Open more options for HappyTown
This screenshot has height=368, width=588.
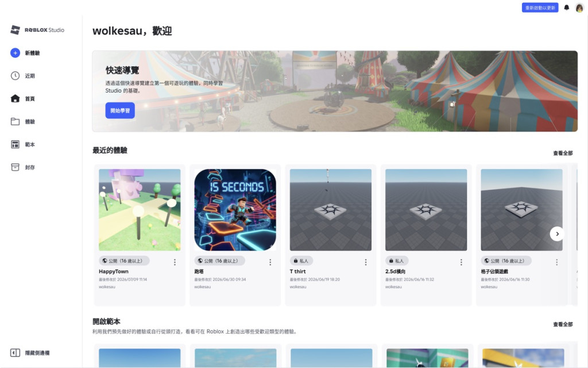[175, 262]
